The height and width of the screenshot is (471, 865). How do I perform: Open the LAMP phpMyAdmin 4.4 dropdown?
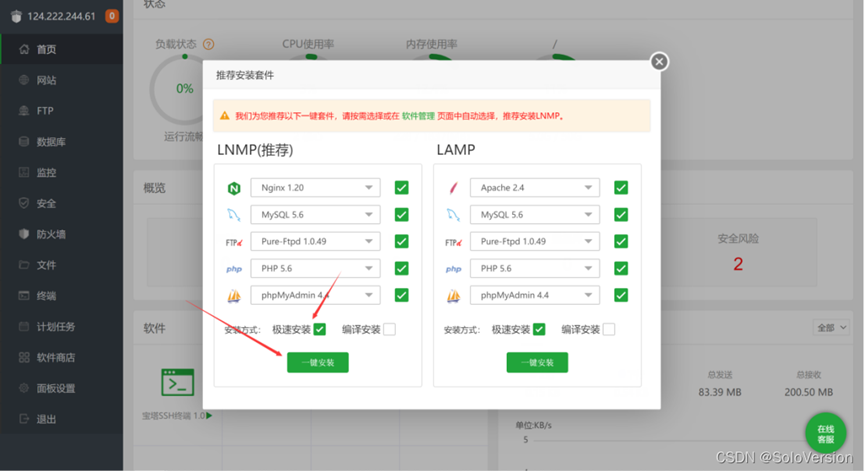[535, 295]
